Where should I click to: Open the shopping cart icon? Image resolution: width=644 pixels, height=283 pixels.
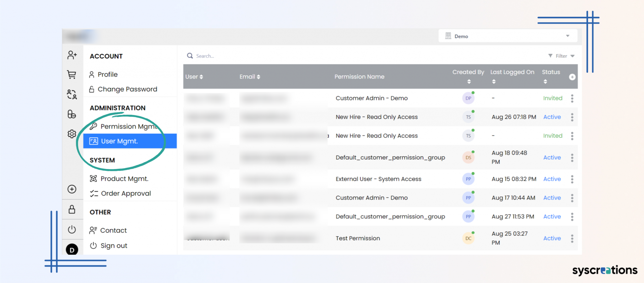[72, 75]
